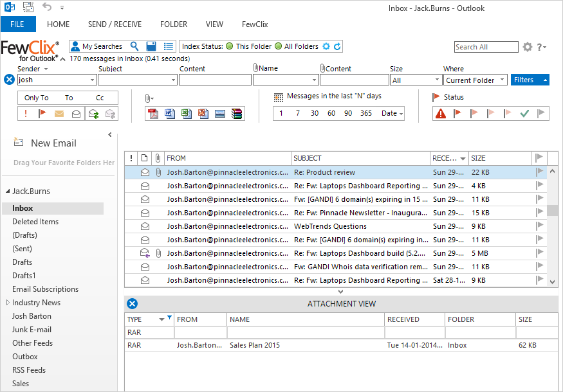The image size is (563, 392).
Task: Filter by PDF attachment type icon
Action: point(153,114)
